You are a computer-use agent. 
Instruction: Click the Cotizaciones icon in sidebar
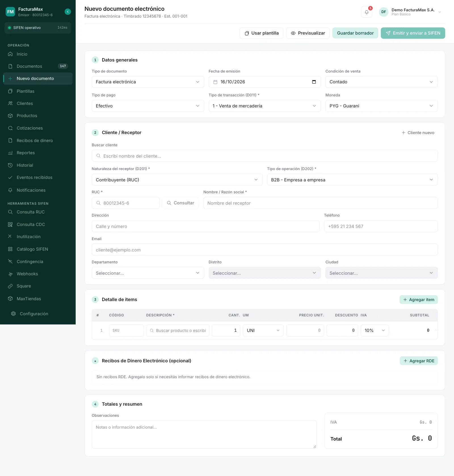pos(10,128)
